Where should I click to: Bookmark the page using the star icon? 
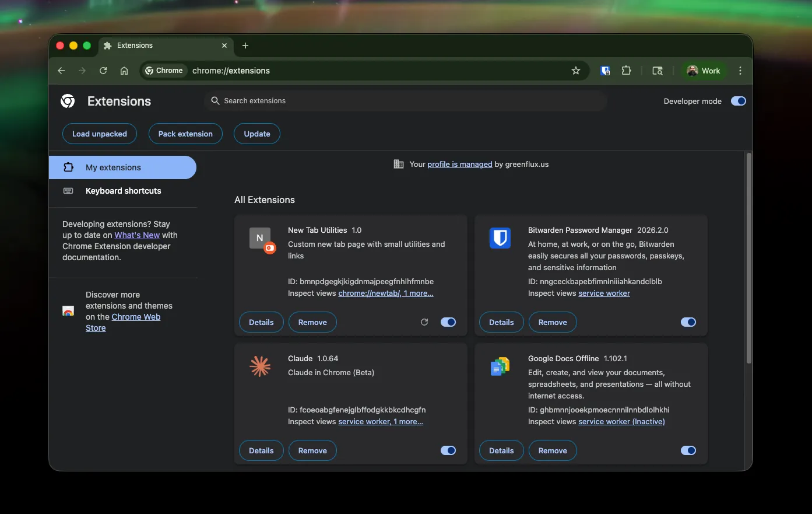click(576, 71)
